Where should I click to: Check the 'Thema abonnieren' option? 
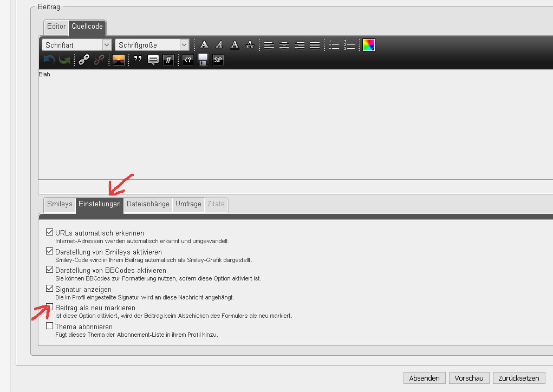[50, 326]
